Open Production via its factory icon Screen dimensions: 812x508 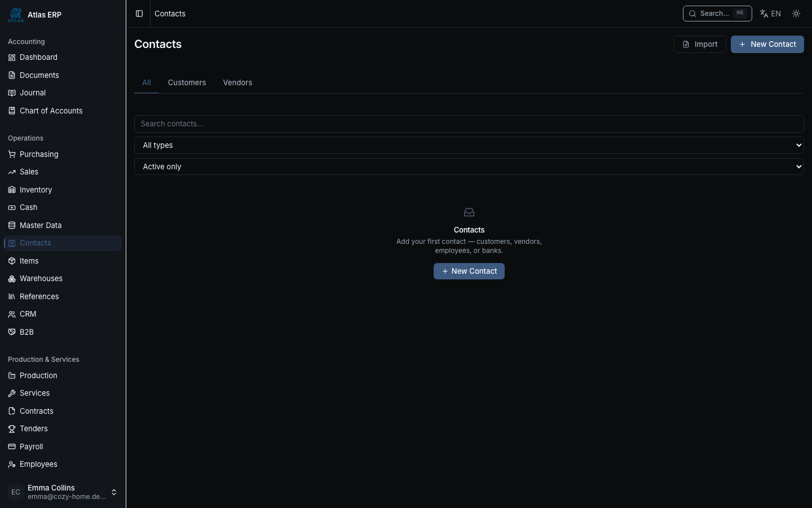click(12, 375)
